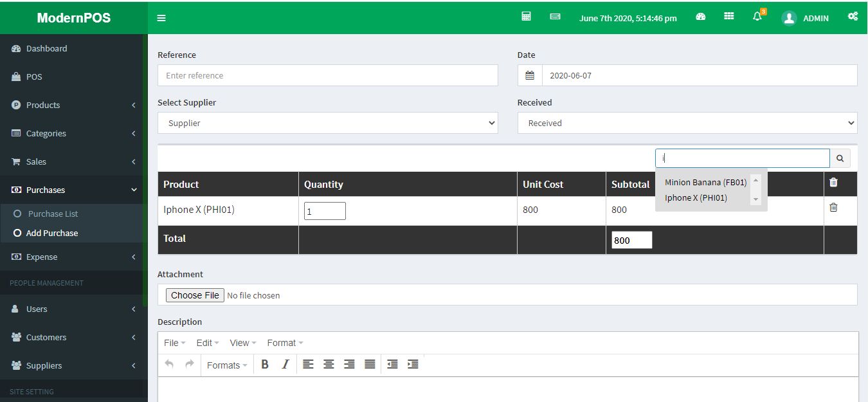
Task: Click the Choose File button
Action: coord(195,295)
